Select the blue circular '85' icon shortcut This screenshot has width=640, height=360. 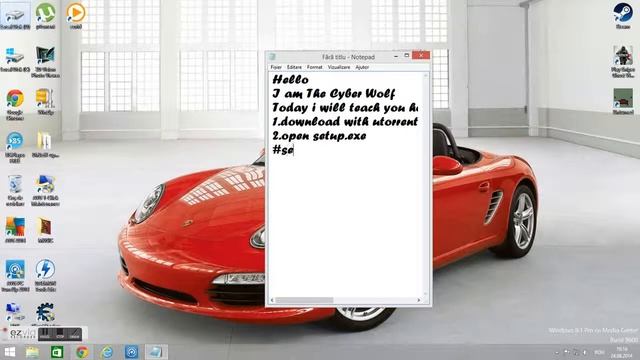coord(15,147)
